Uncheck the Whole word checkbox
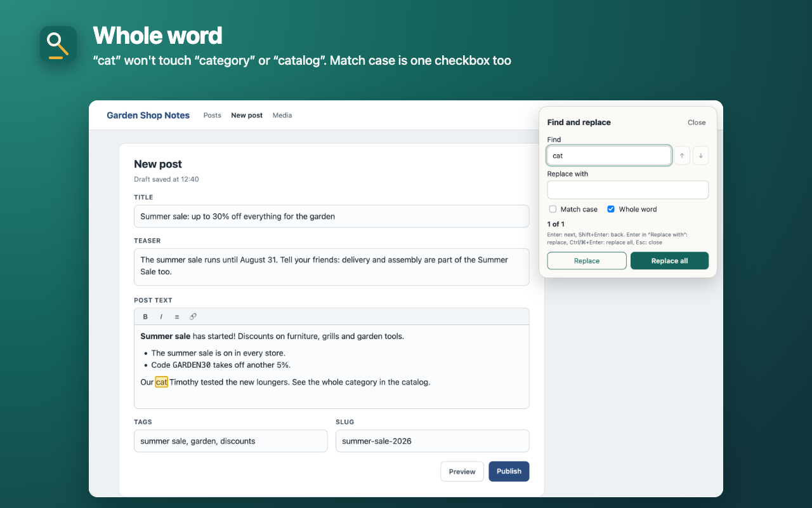 tap(611, 209)
